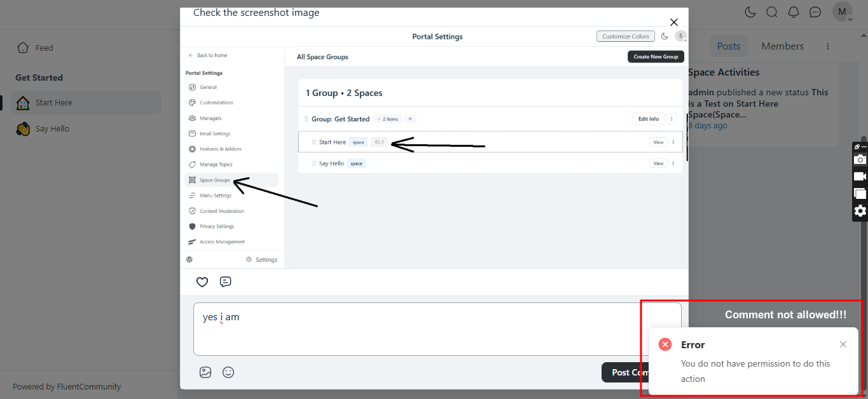Like the post with the heart icon
Image resolution: width=868 pixels, height=399 pixels.
pos(202,282)
